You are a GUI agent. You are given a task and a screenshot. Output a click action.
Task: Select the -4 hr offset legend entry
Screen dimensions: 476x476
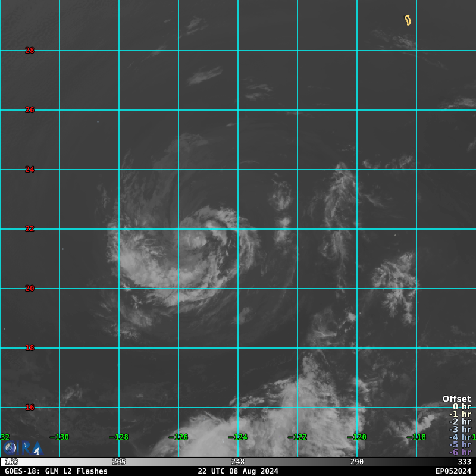(x=460, y=437)
